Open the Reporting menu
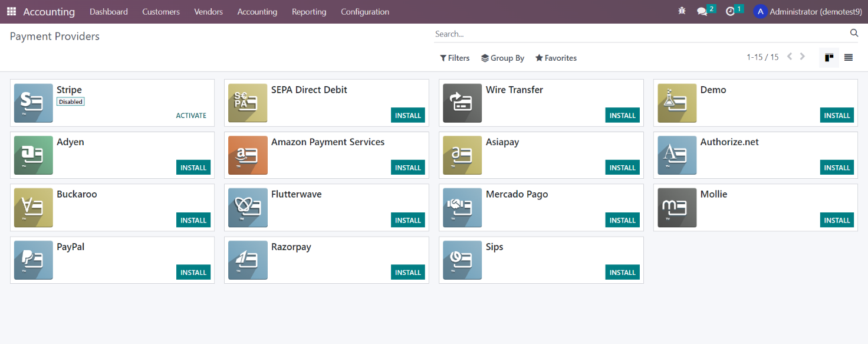 point(309,12)
